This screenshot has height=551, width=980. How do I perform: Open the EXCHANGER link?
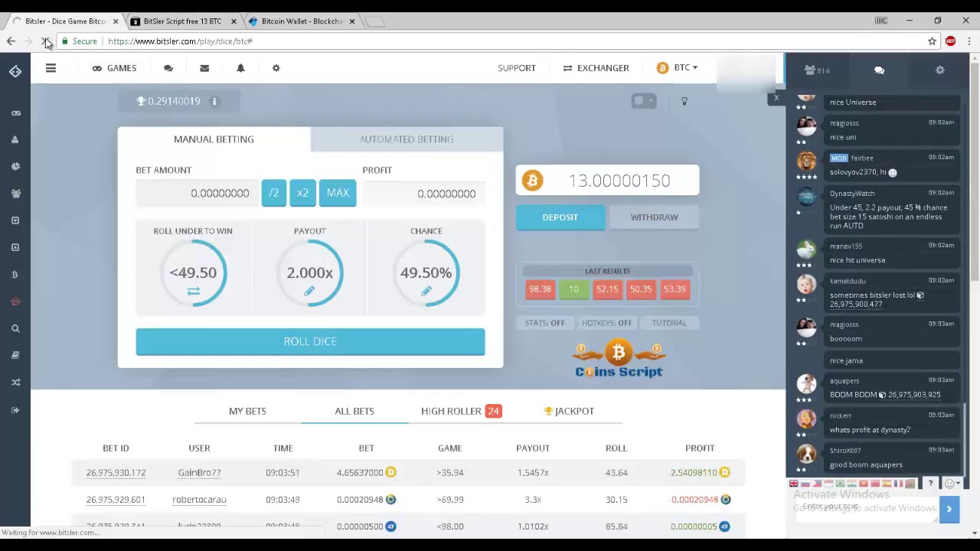[596, 68]
